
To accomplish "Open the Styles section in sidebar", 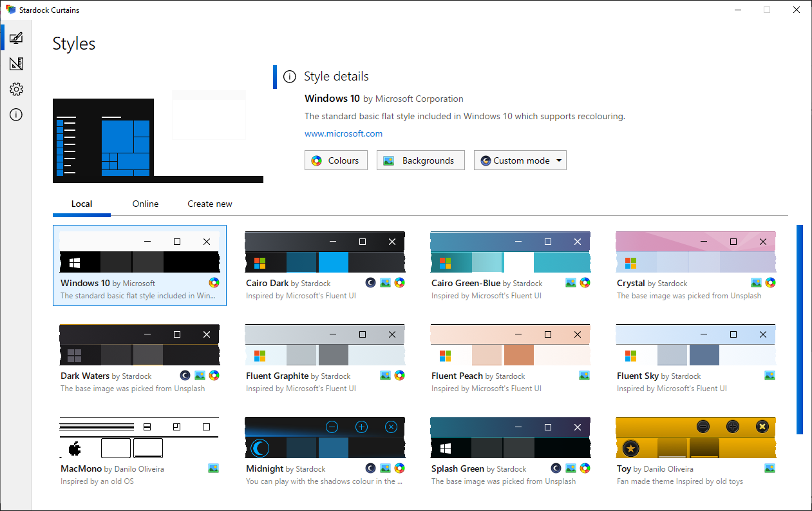I will tap(16, 37).
